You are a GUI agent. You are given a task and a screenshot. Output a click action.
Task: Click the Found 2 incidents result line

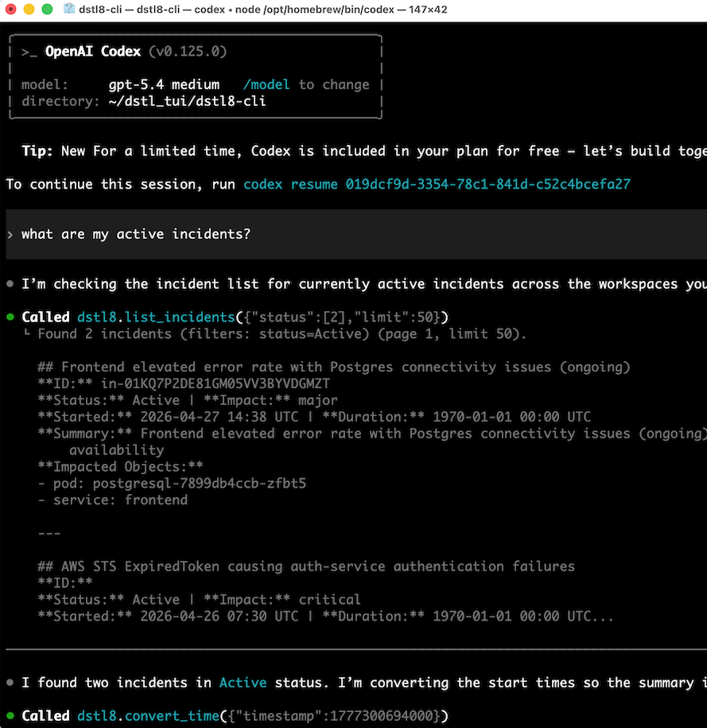[x=282, y=334]
